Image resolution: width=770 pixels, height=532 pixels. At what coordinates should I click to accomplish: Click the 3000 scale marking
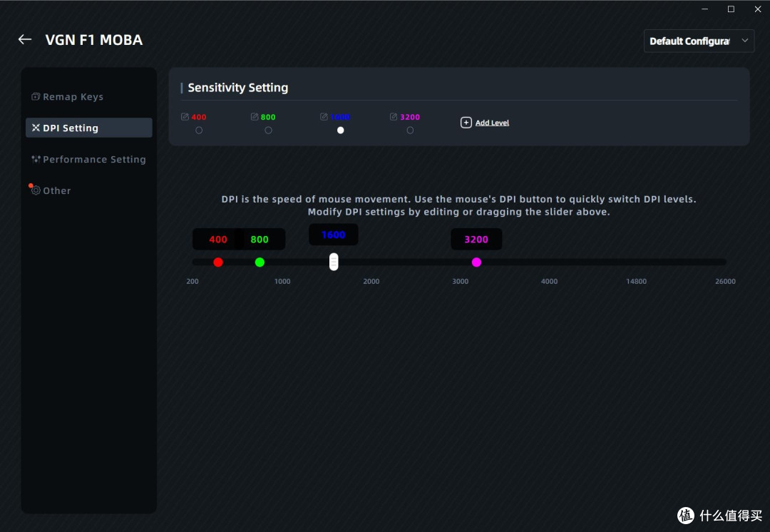pos(460,282)
